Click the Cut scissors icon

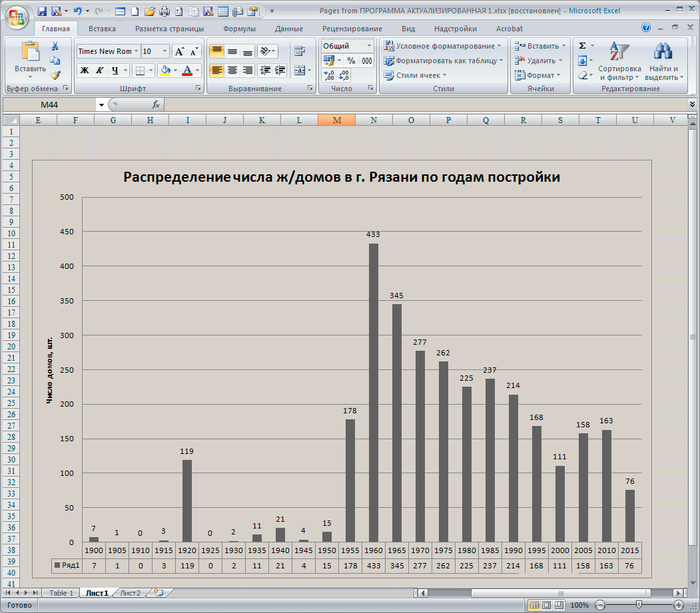[x=55, y=46]
